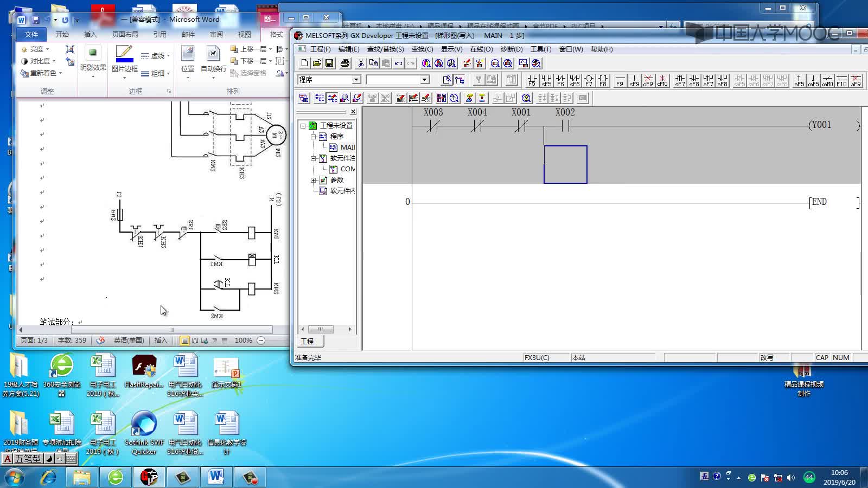868x488 pixels.
Task: Collapse the 程序 tree node
Action: tap(313, 137)
